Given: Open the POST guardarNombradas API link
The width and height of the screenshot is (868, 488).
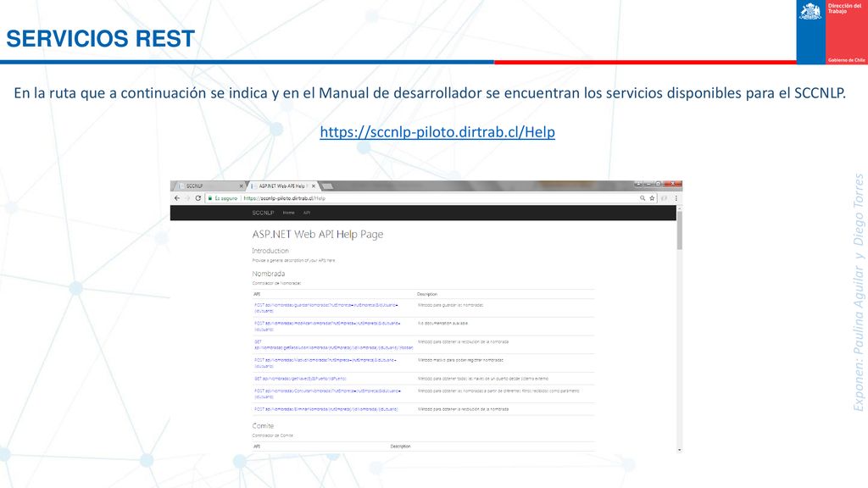Looking at the screenshot, I should (x=326, y=308).
